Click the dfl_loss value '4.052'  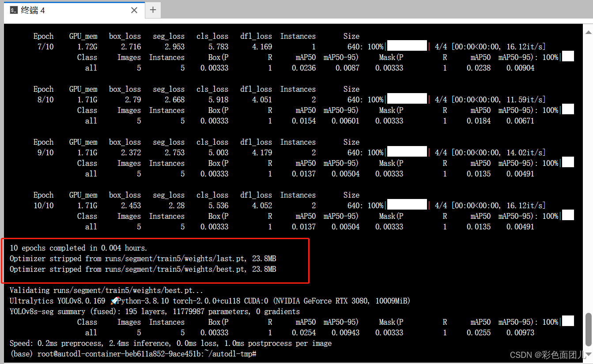pyautogui.click(x=262, y=206)
